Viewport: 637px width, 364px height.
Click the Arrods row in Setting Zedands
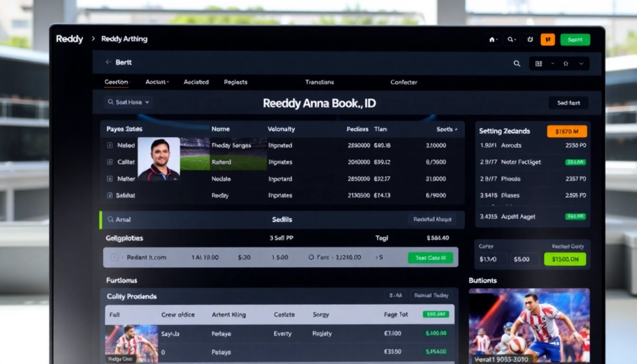coord(533,146)
